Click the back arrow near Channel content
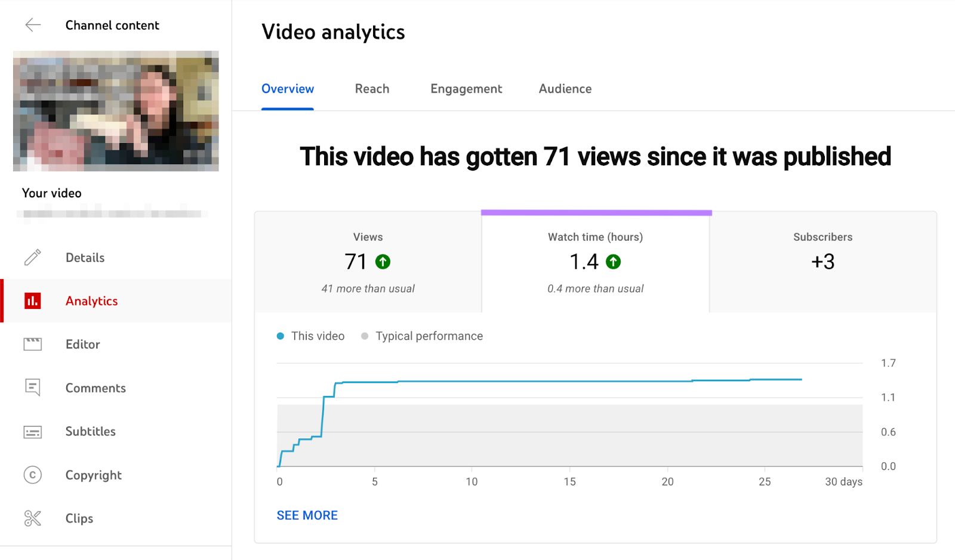 tap(33, 25)
